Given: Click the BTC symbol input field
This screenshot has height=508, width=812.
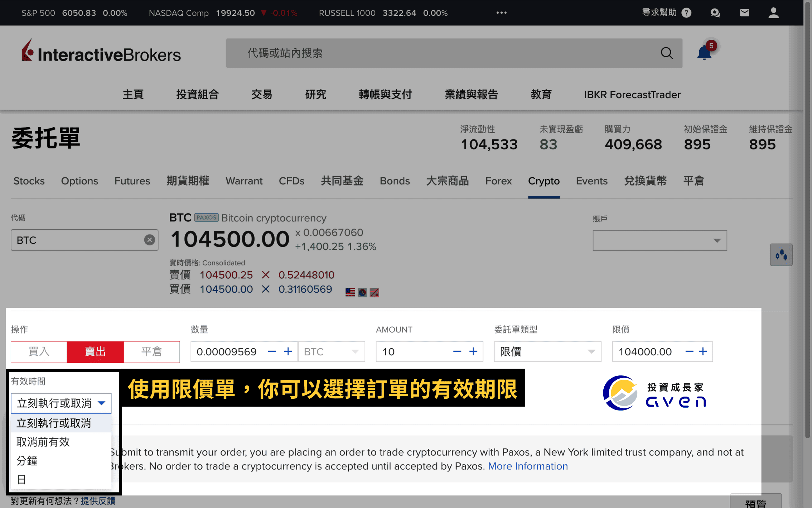Looking at the screenshot, I should 85,240.
